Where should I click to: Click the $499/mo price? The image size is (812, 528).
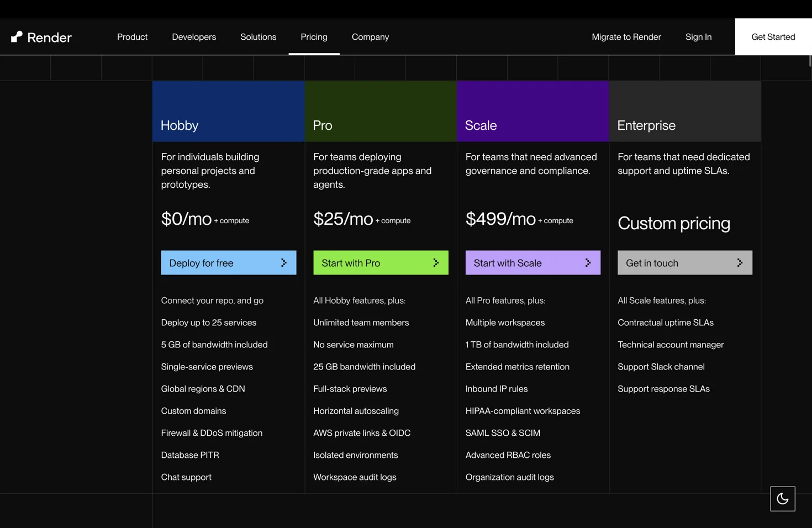pyautogui.click(x=500, y=219)
